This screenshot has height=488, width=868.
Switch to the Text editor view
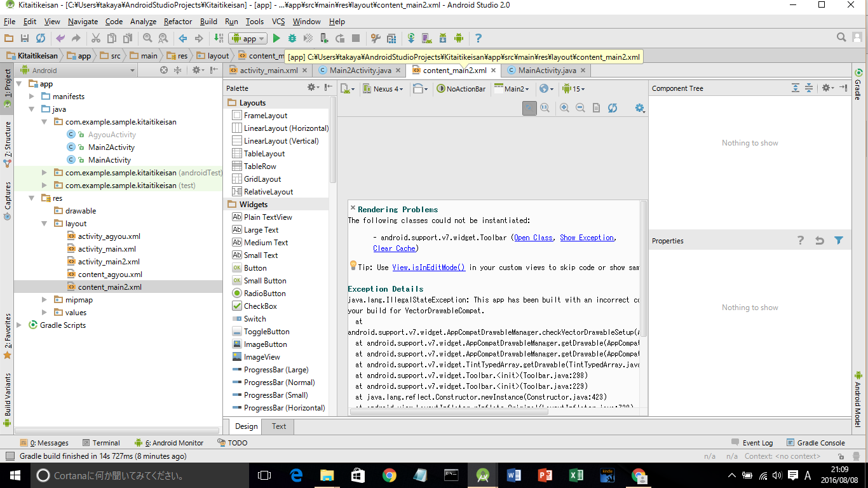click(278, 426)
